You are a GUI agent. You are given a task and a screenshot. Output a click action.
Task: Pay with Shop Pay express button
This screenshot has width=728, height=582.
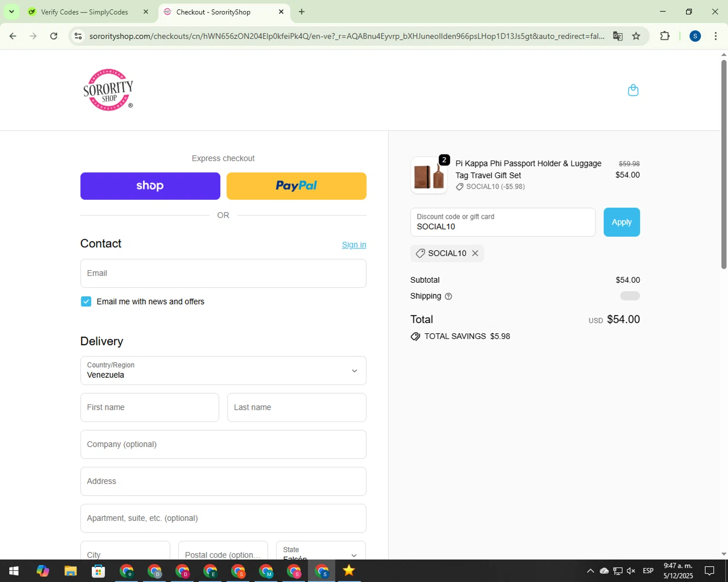click(x=150, y=186)
